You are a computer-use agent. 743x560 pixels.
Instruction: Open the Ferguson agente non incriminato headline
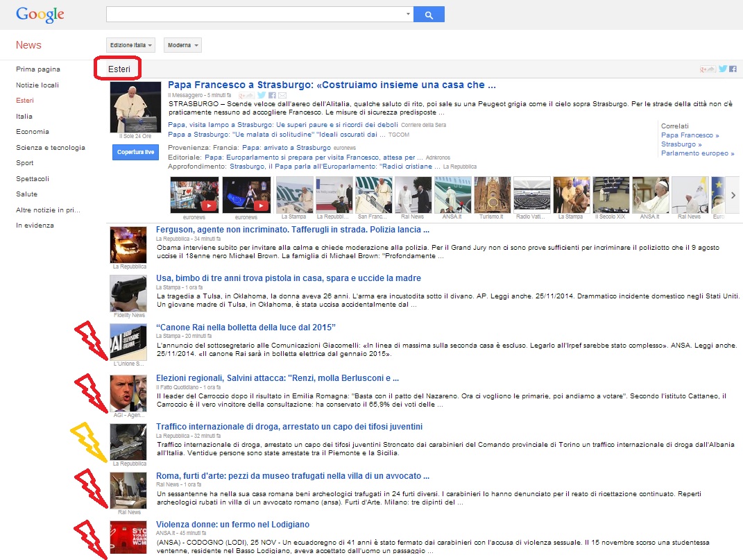(293, 230)
